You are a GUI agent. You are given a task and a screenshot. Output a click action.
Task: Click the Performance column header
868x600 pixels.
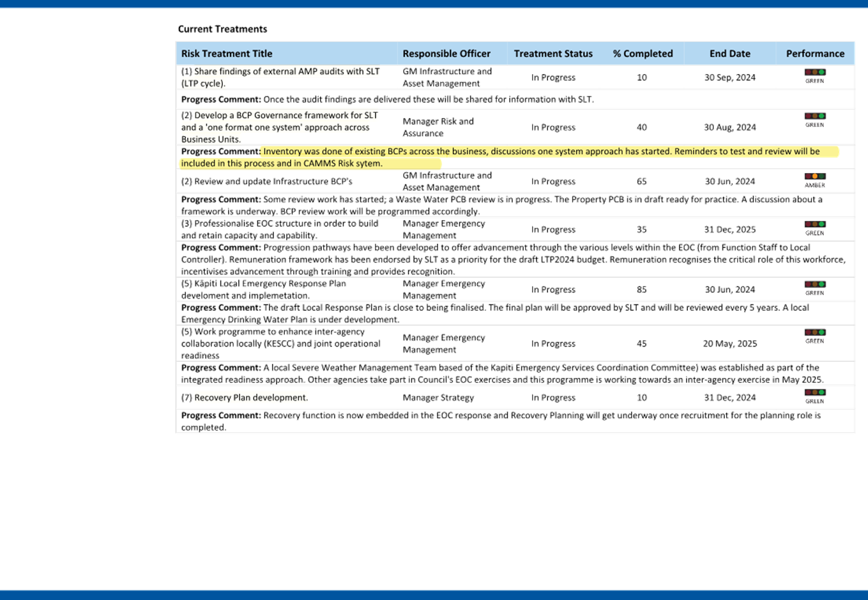[x=815, y=54]
